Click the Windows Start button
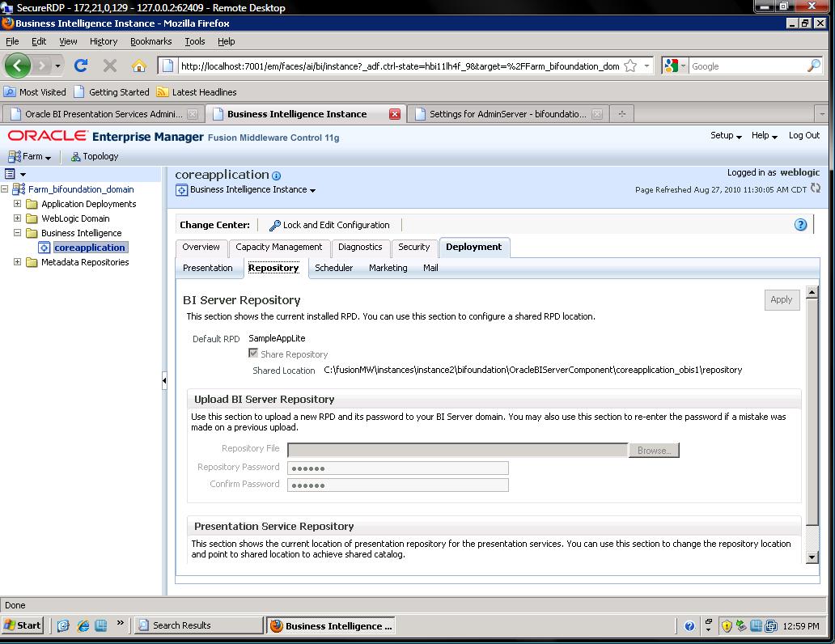The width and height of the screenshot is (835, 644). [23, 625]
